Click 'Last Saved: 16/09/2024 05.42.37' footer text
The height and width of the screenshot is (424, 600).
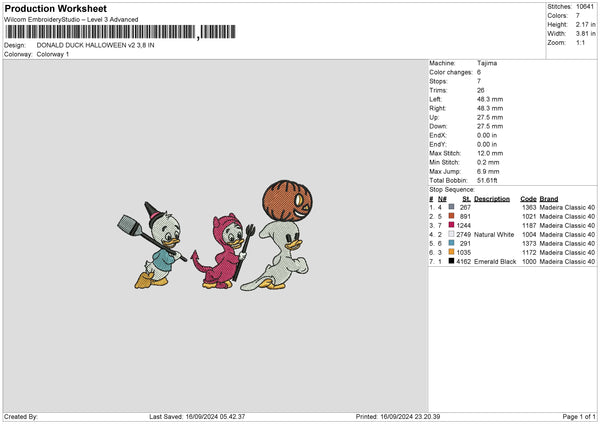[197, 417]
